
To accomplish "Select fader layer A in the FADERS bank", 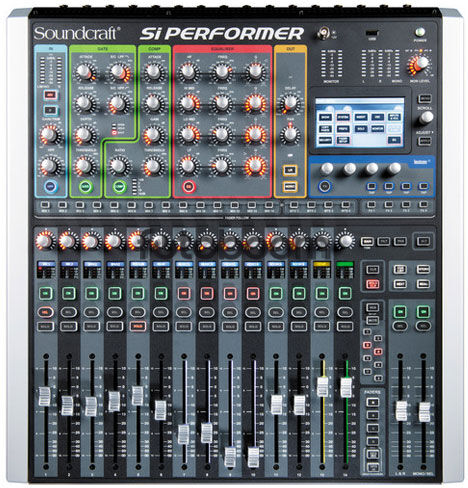I will click(x=373, y=402).
